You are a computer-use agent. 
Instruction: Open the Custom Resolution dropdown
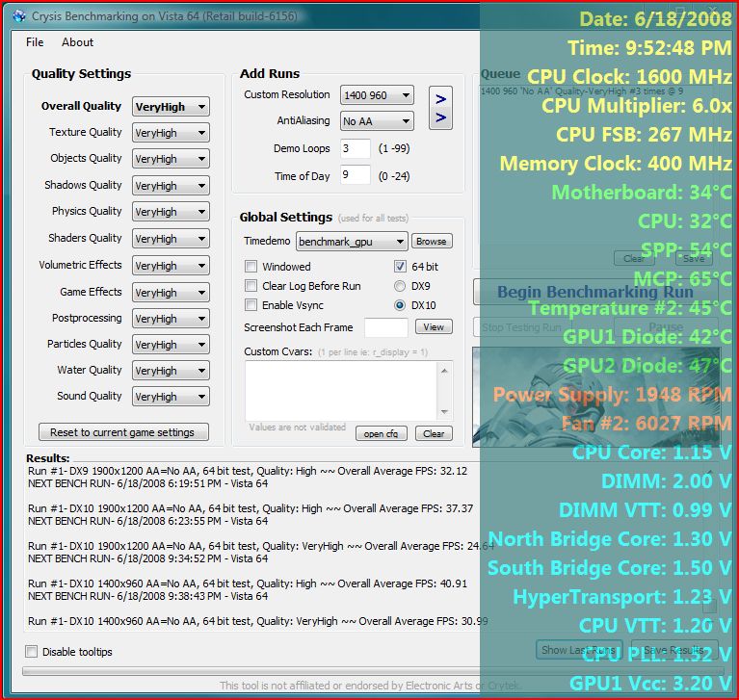click(x=377, y=95)
